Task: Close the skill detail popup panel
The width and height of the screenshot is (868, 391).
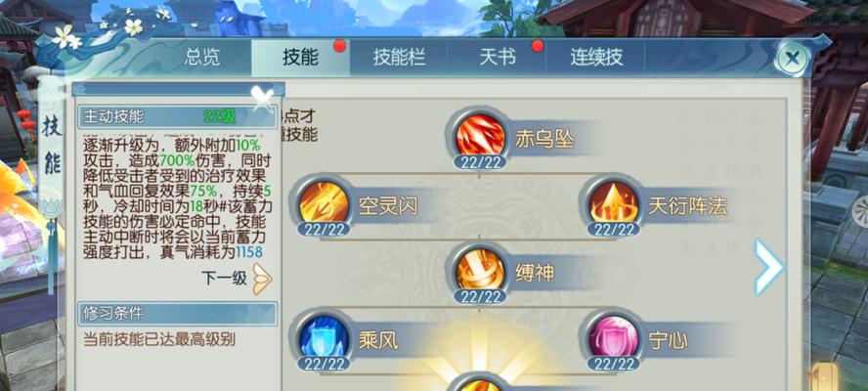Action: click(x=263, y=98)
